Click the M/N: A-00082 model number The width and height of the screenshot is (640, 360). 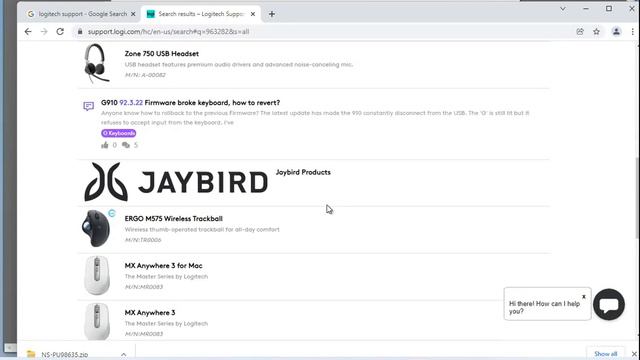pos(145,75)
